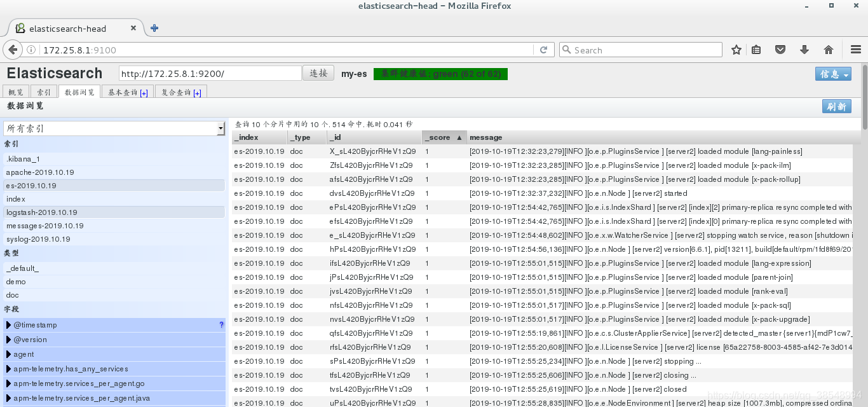Sort by the _id column header
Screen dimensions: 868x407
click(374, 137)
